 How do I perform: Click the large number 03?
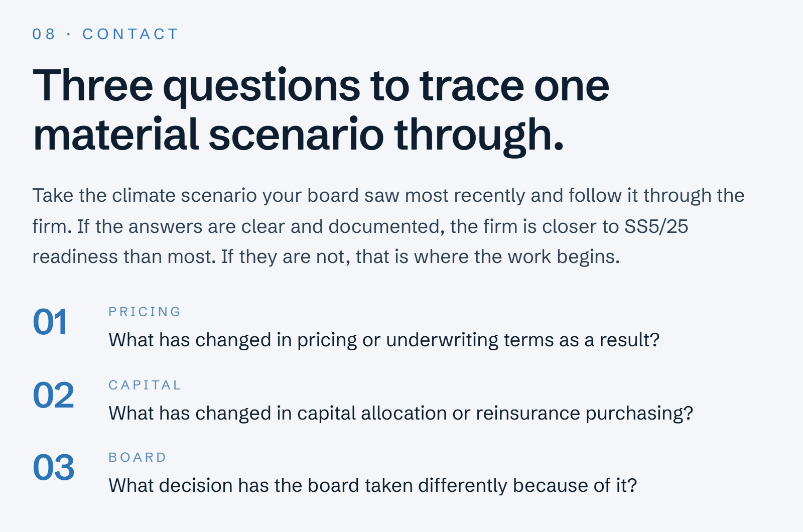click(53, 468)
